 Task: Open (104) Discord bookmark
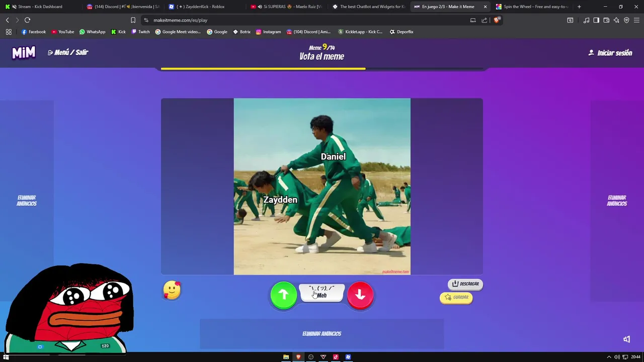[308, 32]
